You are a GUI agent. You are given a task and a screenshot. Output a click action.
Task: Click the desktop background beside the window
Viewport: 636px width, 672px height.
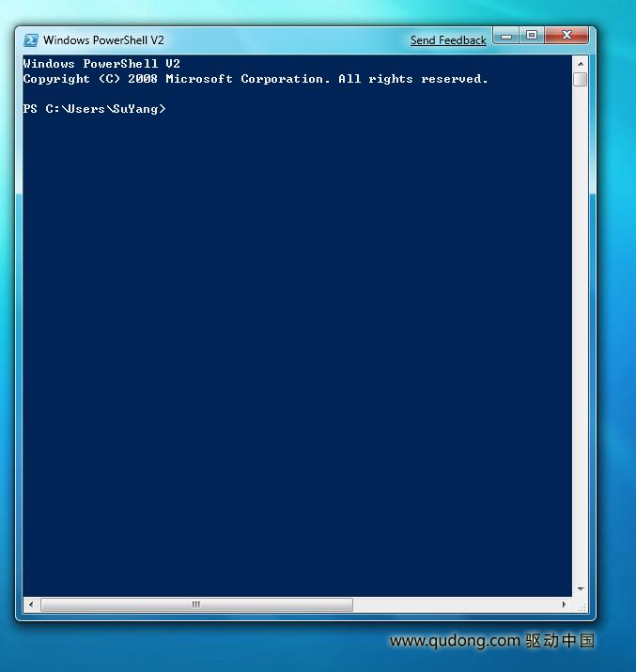point(616,343)
